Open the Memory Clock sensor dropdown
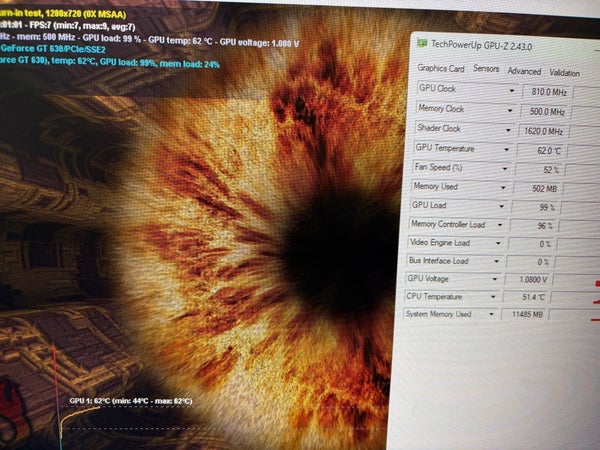The image size is (600, 450). pos(510,111)
